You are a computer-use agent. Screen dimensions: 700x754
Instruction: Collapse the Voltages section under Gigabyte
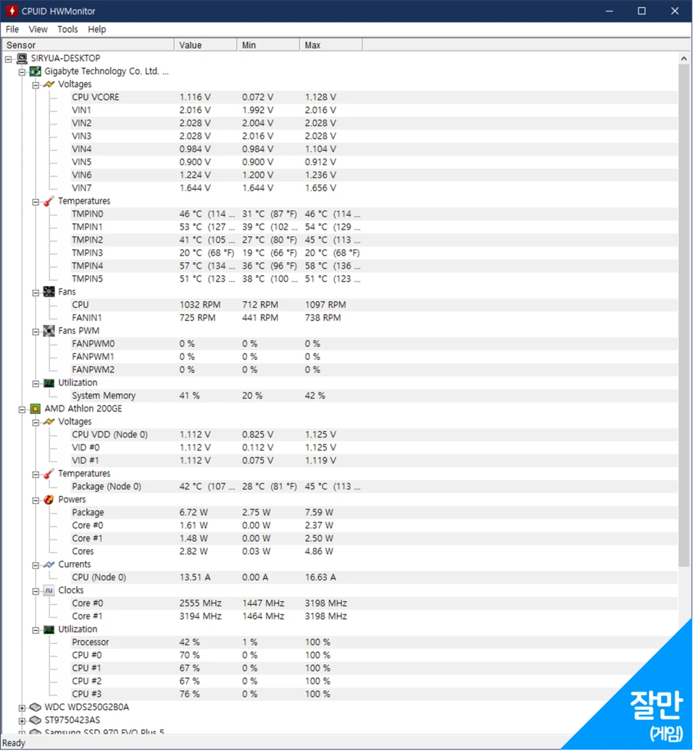click(x=36, y=84)
